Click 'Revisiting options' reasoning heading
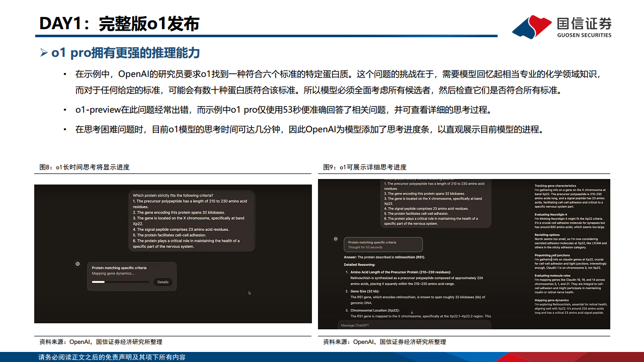This screenshot has width=644, height=362. click(x=547, y=235)
